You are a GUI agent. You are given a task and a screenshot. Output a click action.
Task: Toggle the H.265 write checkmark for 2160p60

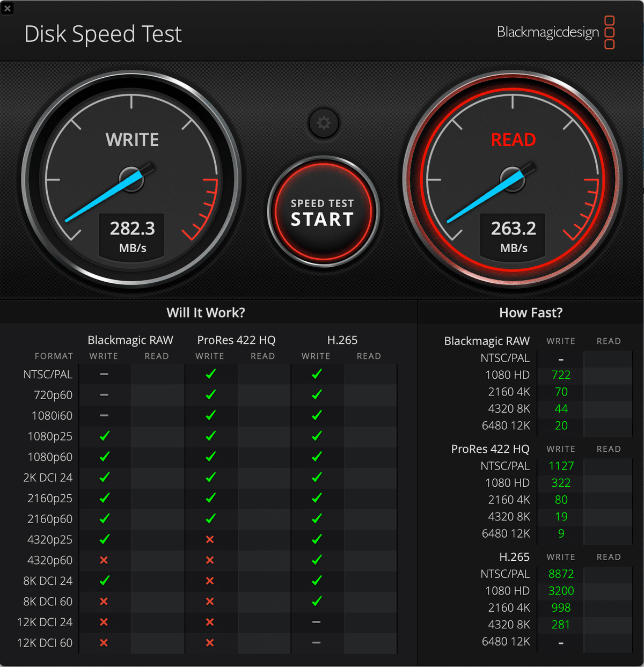click(x=316, y=519)
